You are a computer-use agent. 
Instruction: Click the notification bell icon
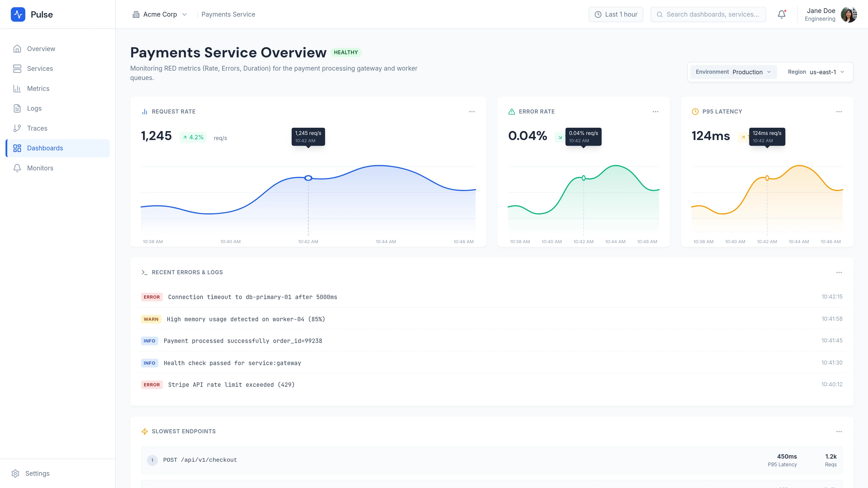click(x=781, y=14)
